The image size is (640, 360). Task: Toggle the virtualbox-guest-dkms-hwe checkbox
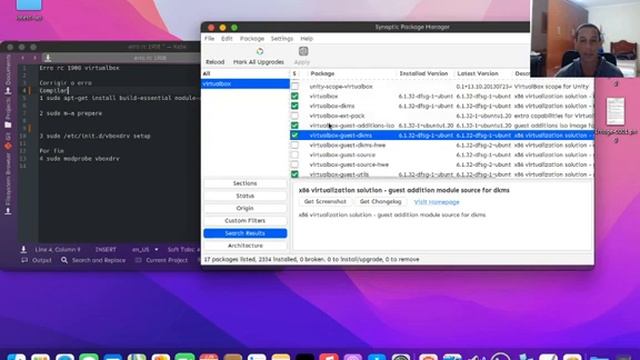295,145
